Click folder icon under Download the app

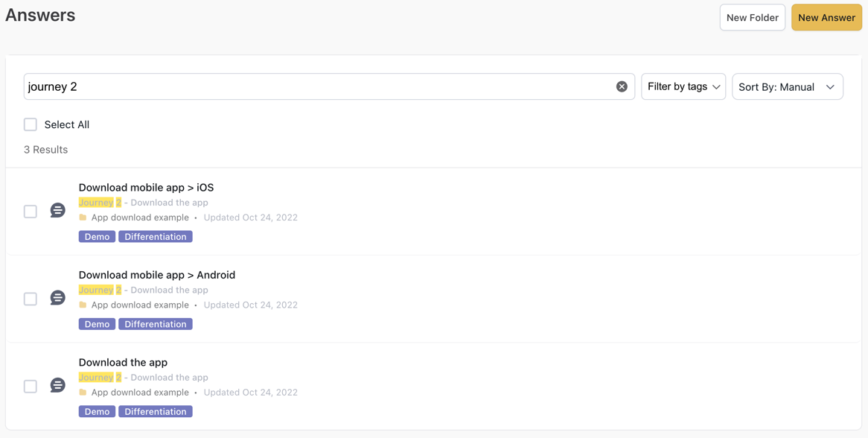click(x=83, y=393)
